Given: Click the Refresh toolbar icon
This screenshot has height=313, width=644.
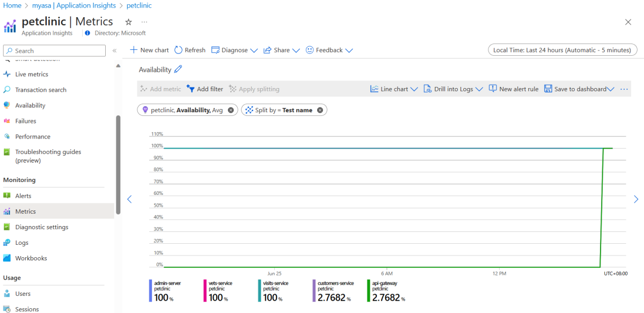Looking at the screenshot, I should [x=179, y=50].
